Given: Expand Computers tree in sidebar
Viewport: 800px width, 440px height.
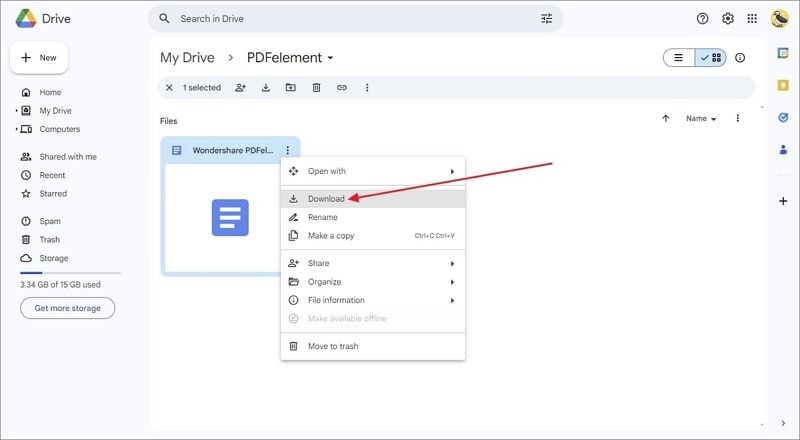Looking at the screenshot, I should pos(16,129).
